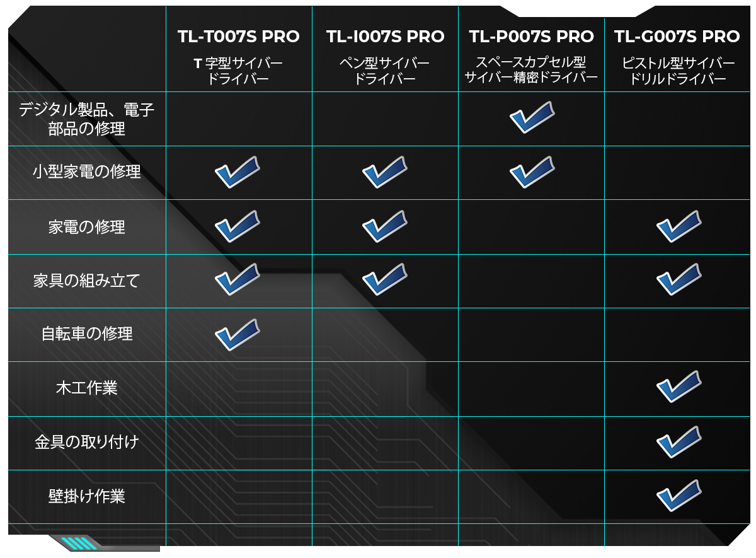Select the TL-G007S PRO column header
Viewport: 756px width, 558px height.
[677, 37]
